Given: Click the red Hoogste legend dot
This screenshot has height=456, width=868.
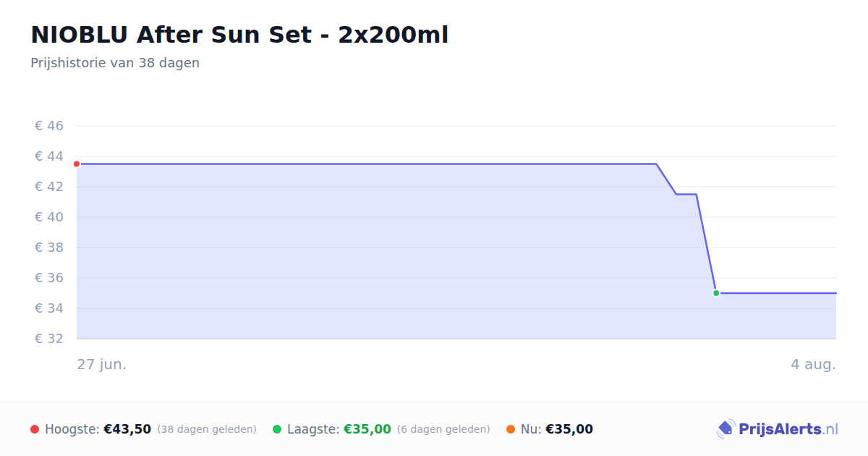Looking at the screenshot, I should (35, 429).
